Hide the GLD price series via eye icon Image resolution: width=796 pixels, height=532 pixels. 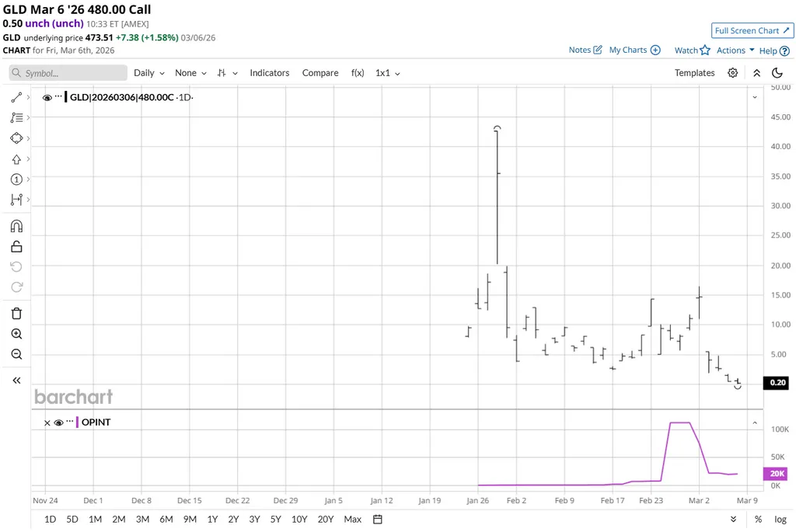pyautogui.click(x=47, y=98)
